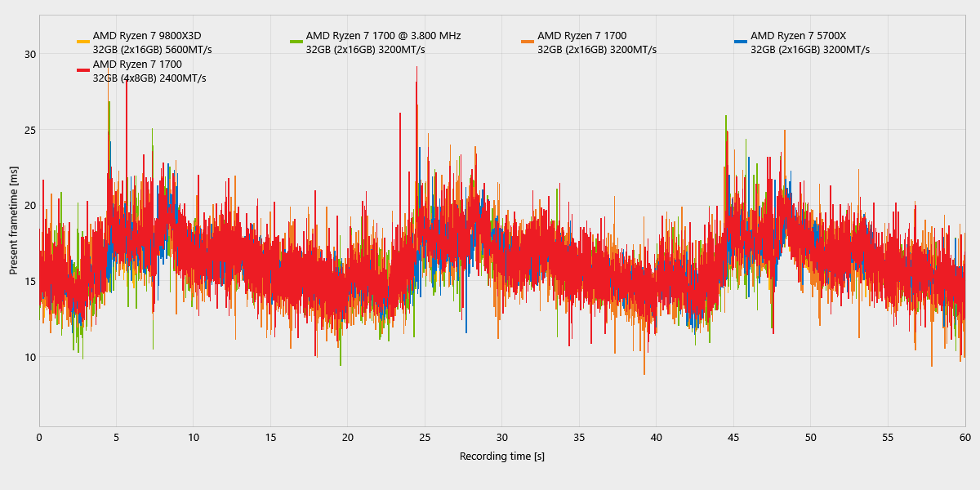Click the red Ryzen 7 1700 2400MT/s swatch
The height and width of the screenshot is (490, 980).
pyautogui.click(x=83, y=70)
